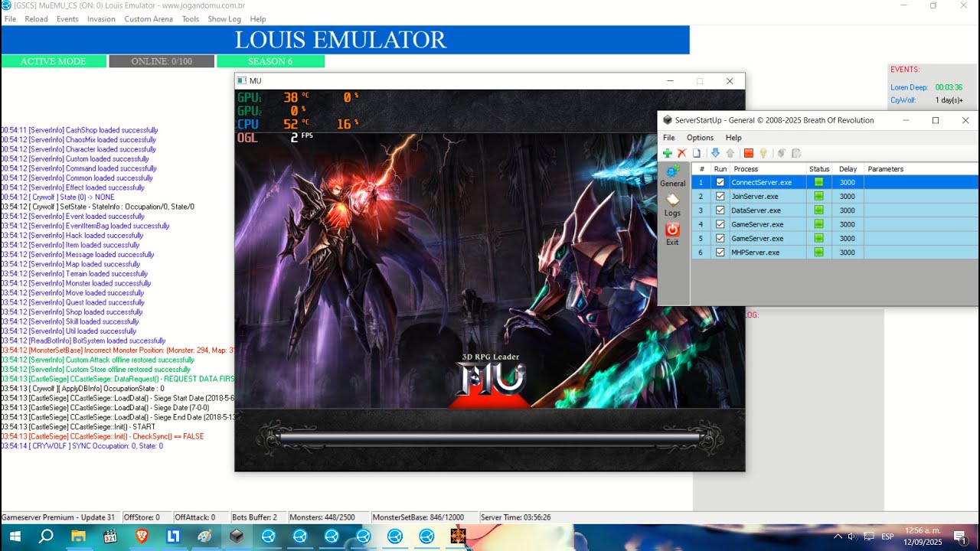Uncheck Run for MHPServer.exe
The height and width of the screenshot is (551, 980).
(720, 253)
